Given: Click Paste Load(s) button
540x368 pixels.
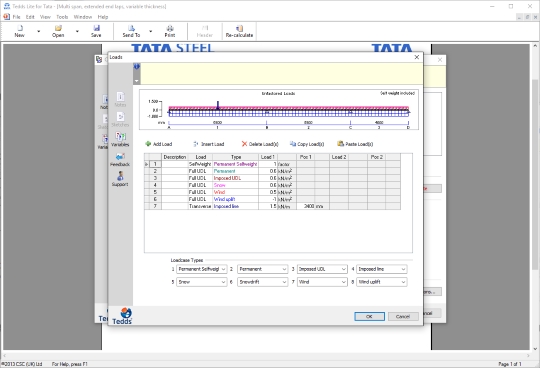Looking at the screenshot, I should point(355,144).
